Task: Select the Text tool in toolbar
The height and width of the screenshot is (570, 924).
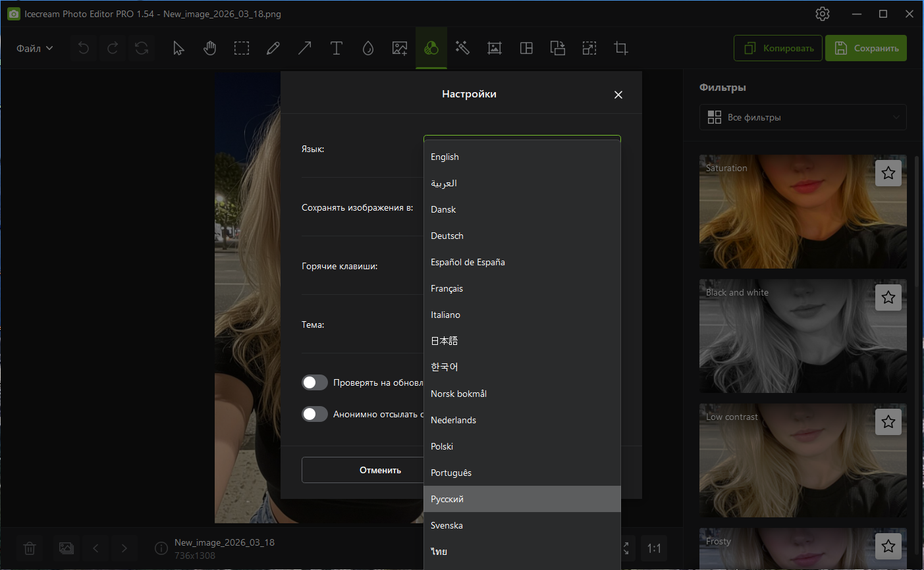Action: coord(336,48)
